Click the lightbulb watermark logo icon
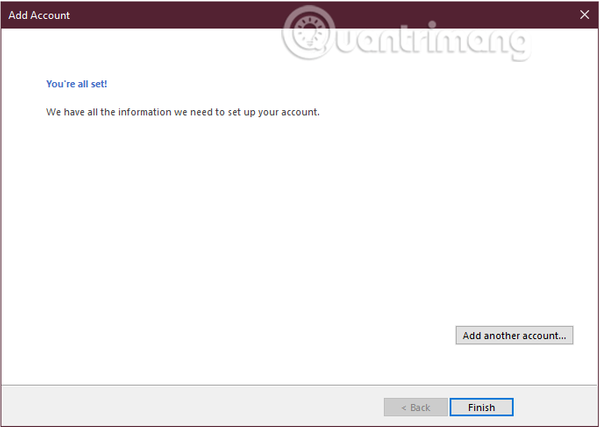Screen dimensions: 600x427 308,33
